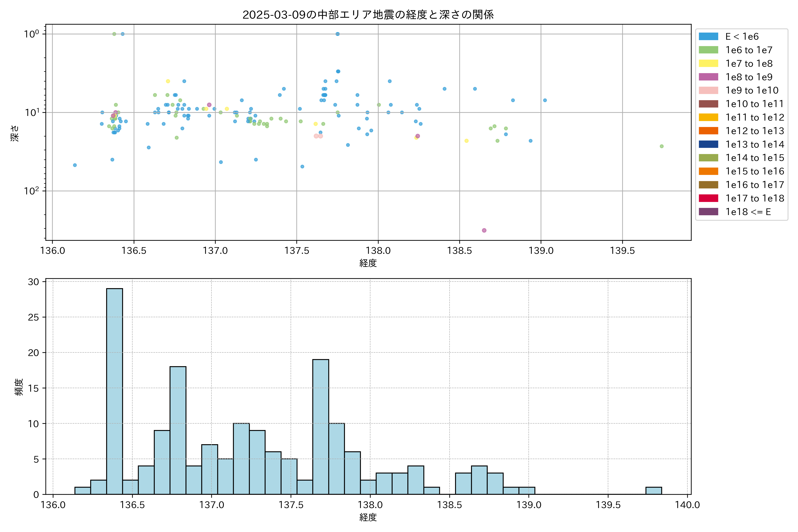Image resolution: width=798 pixels, height=532 pixels.
Task: Click the chart title text at top
Action: tap(368, 15)
